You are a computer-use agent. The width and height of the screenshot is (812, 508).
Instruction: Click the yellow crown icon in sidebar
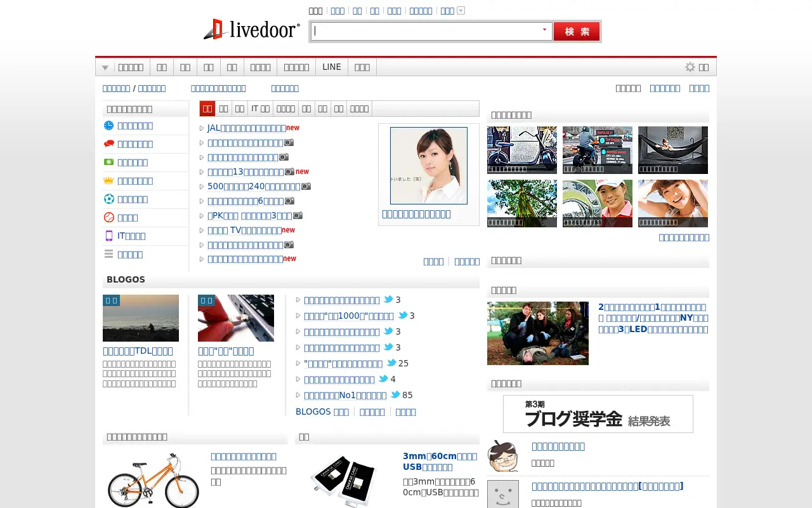click(109, 181)
